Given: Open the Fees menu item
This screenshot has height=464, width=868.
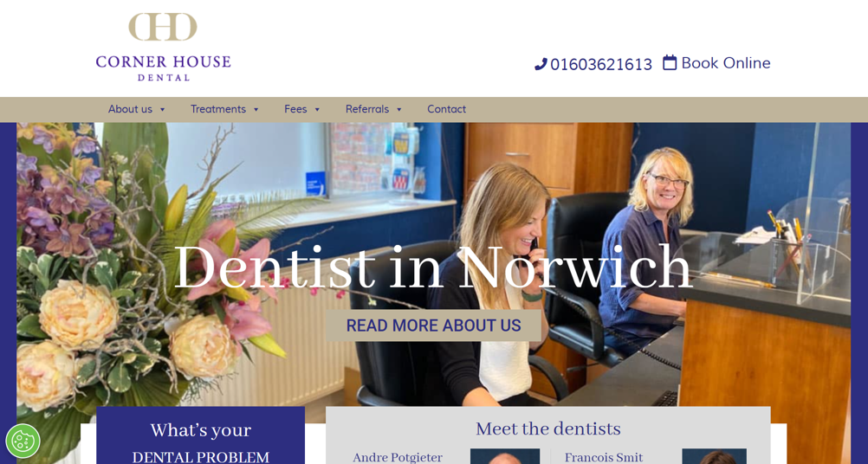Looking at the screenshot, I should pyautogui.click(x=295, y=109).
